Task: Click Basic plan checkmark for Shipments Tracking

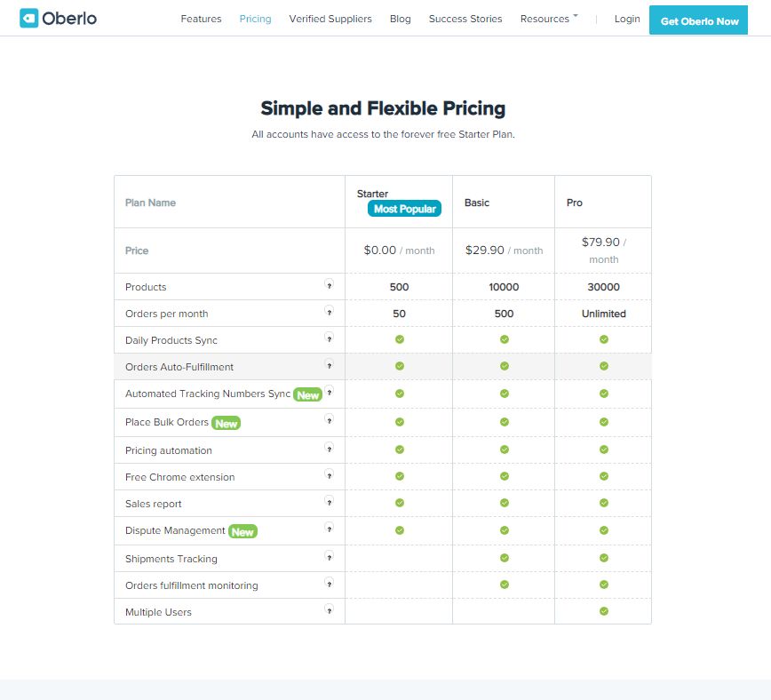Action: pyautogui.click(x=505, y=558)
